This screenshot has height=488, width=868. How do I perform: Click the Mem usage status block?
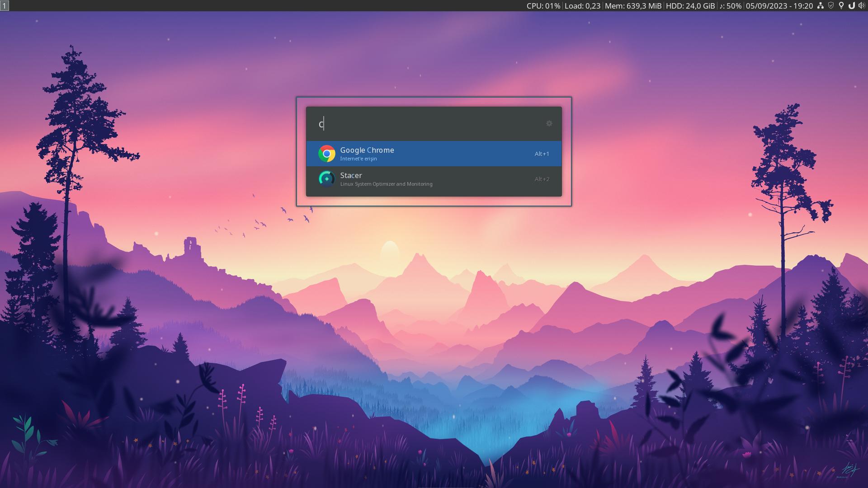point(633,6)
